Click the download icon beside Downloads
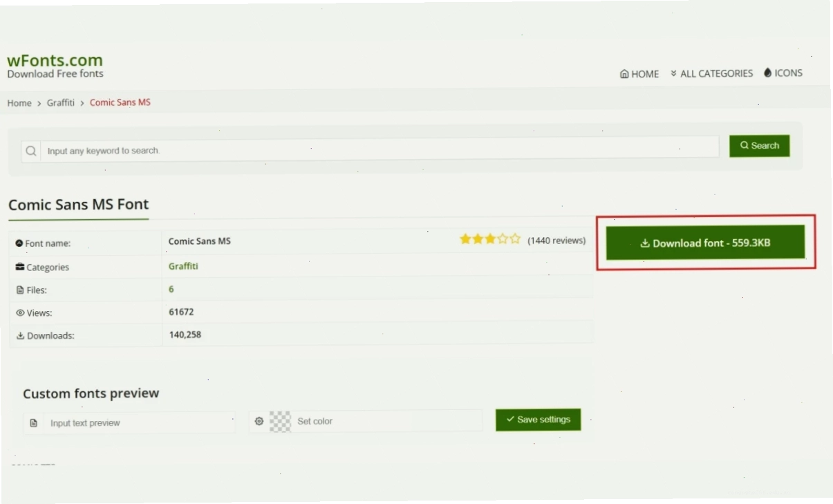This screenshot has height=504, width=833. tap(21, 336)
